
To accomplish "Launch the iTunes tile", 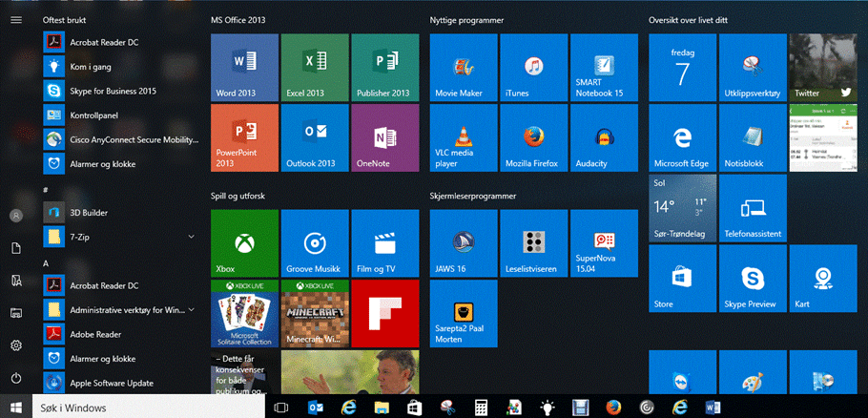I will click(534, 67).
